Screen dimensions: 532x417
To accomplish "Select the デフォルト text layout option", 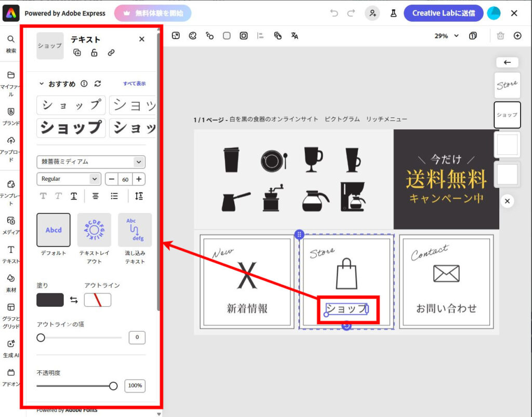I will pyautogui.click(x=54, y=230).
